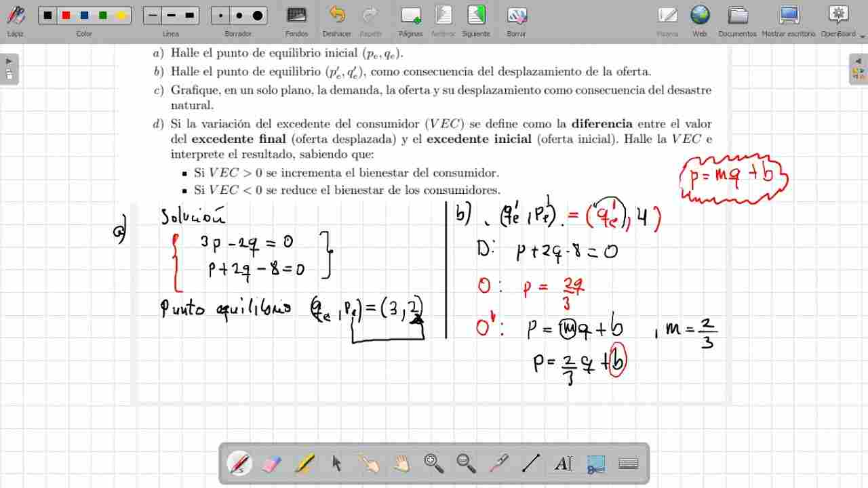Click the Color label under swatches
The height and width of the screenshot is (488, 868).
pos(84,34)
